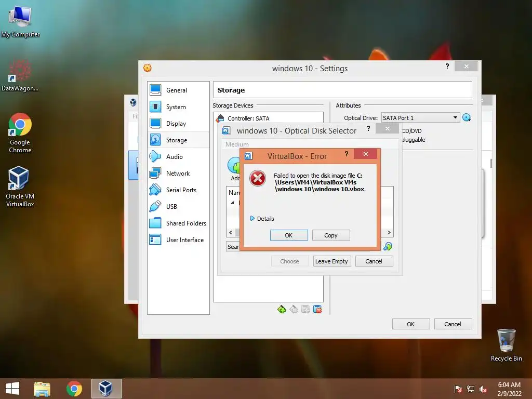Open Optical Drive SATA Port dropdown
The height and width of the screenshot is (399, 532).
click(x=421, y=118)
